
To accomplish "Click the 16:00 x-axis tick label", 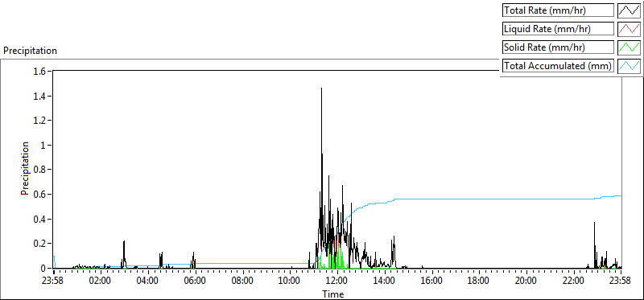I will click(431, 282).
